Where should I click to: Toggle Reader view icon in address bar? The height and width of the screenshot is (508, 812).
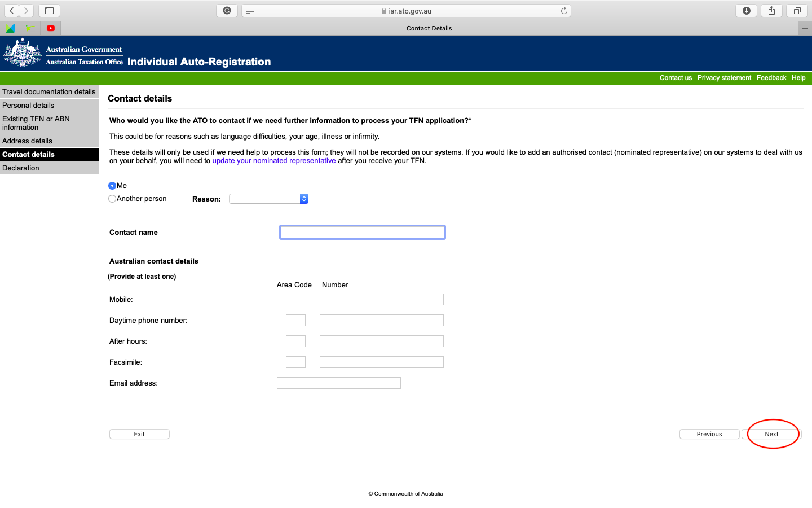coord(250,11)
